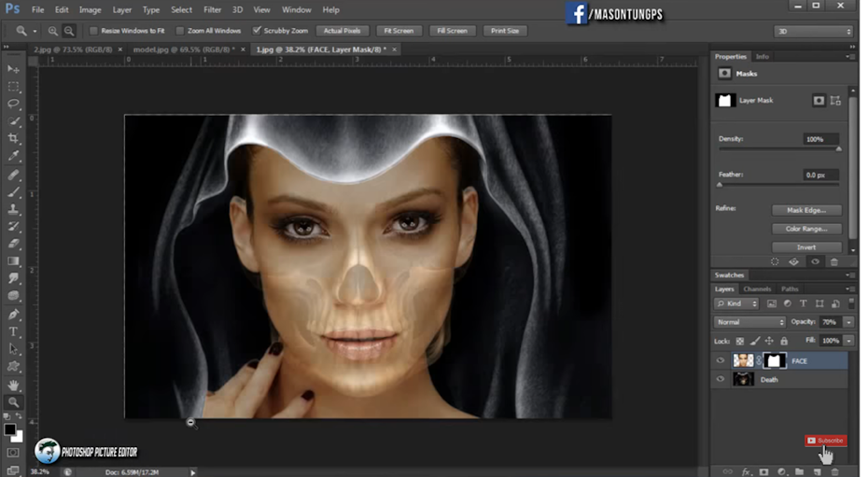This screenshot has width=868, height=477.
Task: Click the foreground color swatch
Action: coord(9,429)
